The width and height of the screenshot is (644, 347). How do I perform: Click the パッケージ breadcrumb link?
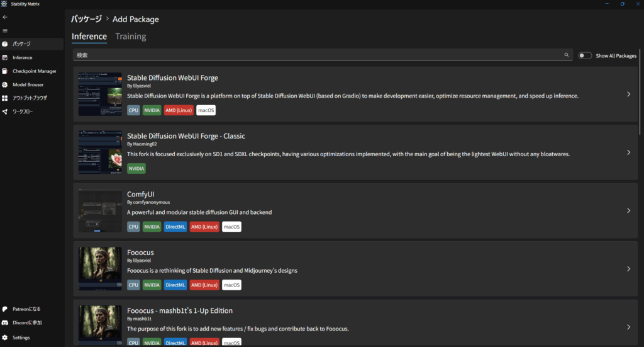86,19
